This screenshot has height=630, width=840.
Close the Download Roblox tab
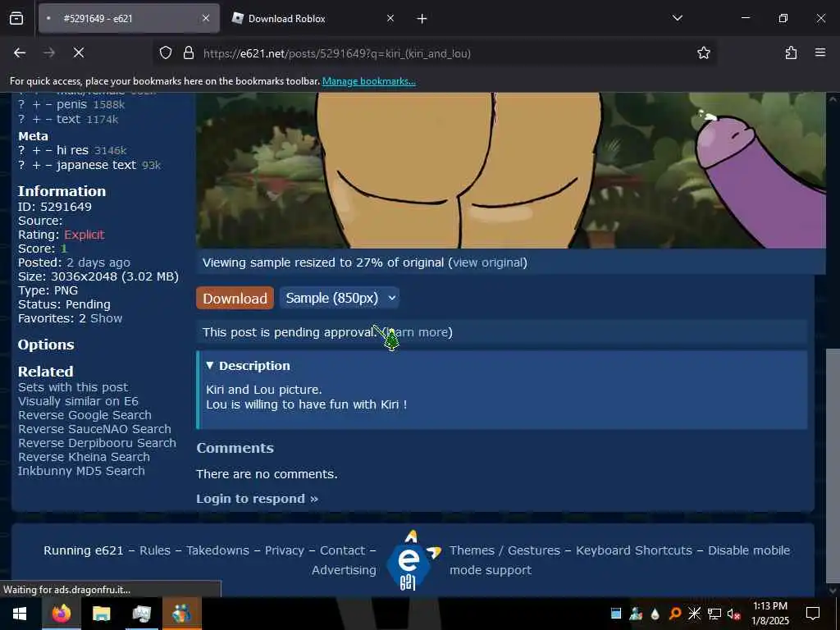coord(390,18)
